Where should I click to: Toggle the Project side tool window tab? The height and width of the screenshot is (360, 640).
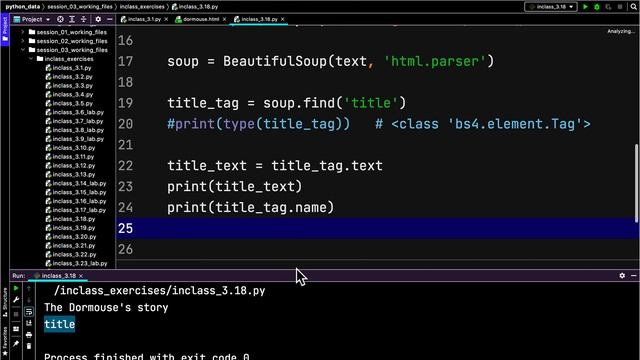tap(5, 29)
